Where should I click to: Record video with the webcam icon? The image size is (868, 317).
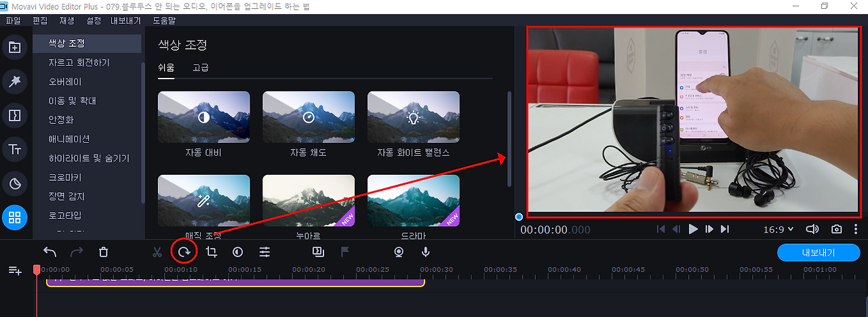click(x=399, y=252)
